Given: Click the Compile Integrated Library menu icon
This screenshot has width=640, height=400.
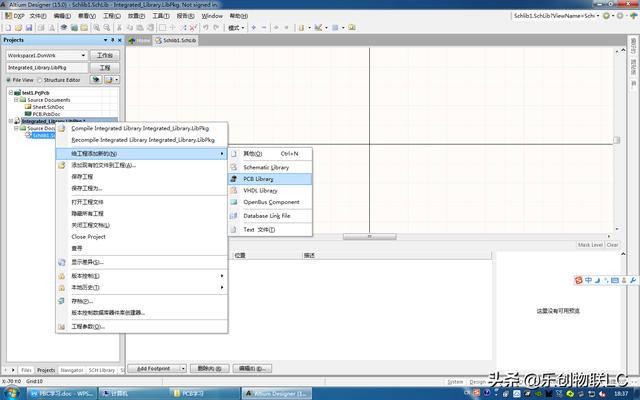Looking at the screenshot, I should click(62, 129).
